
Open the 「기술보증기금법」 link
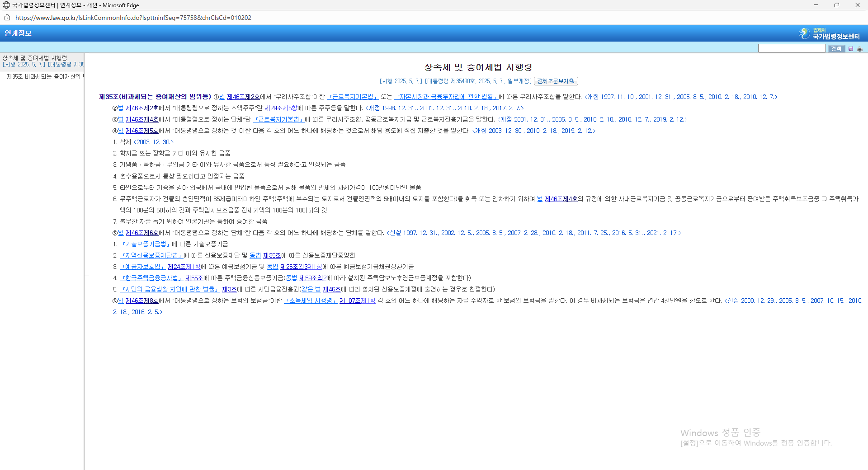pyautogui.click(x=145, y=244)
